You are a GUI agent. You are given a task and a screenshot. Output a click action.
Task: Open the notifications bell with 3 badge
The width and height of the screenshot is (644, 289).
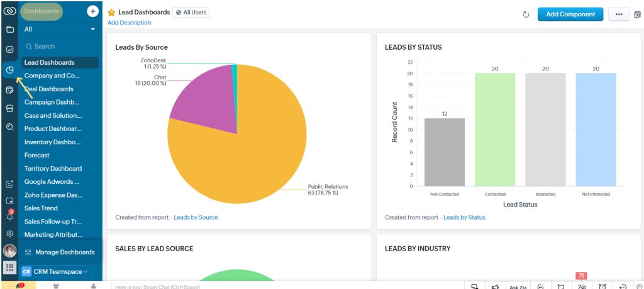coord(10,216)
